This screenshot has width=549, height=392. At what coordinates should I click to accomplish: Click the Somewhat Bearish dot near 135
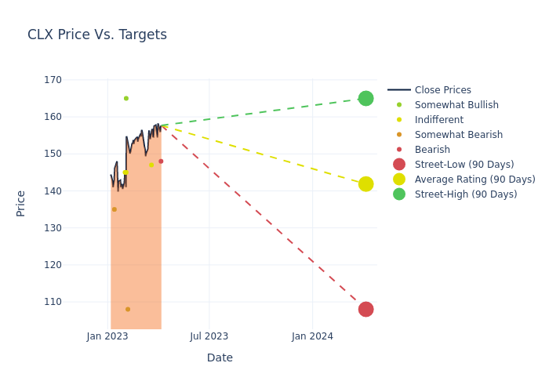click(x=114, y=209)
